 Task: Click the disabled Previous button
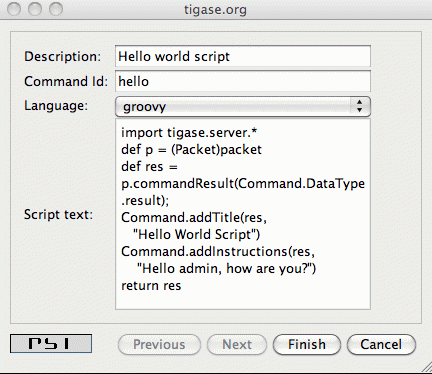(x=159, y=344)
